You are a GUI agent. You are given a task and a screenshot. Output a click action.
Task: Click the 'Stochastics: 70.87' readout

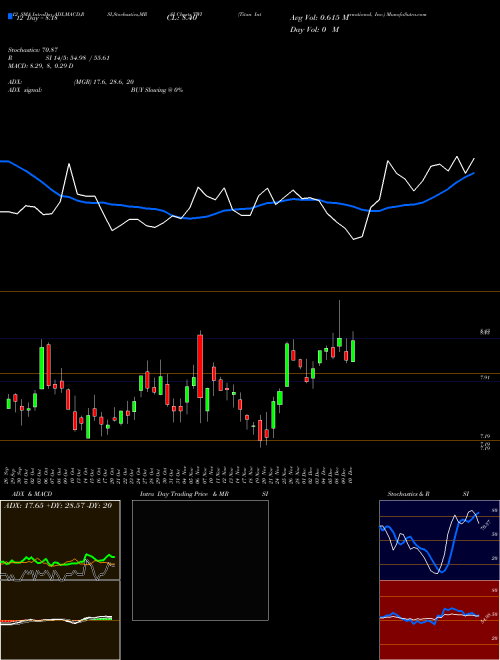(x=32, y=50)
